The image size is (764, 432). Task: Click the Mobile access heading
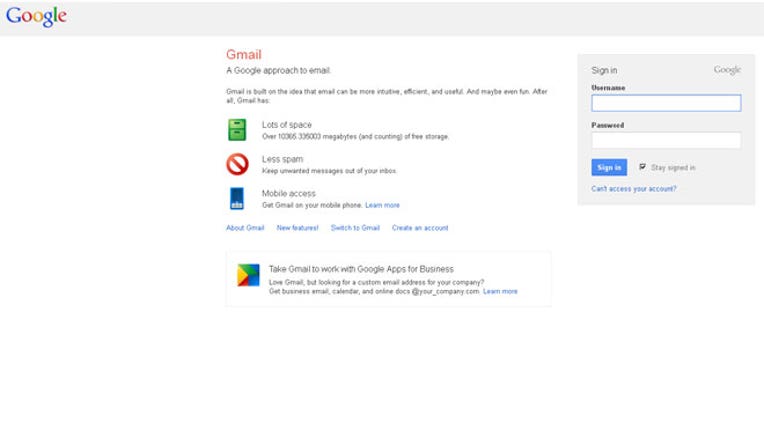click(x=288, y=193)
